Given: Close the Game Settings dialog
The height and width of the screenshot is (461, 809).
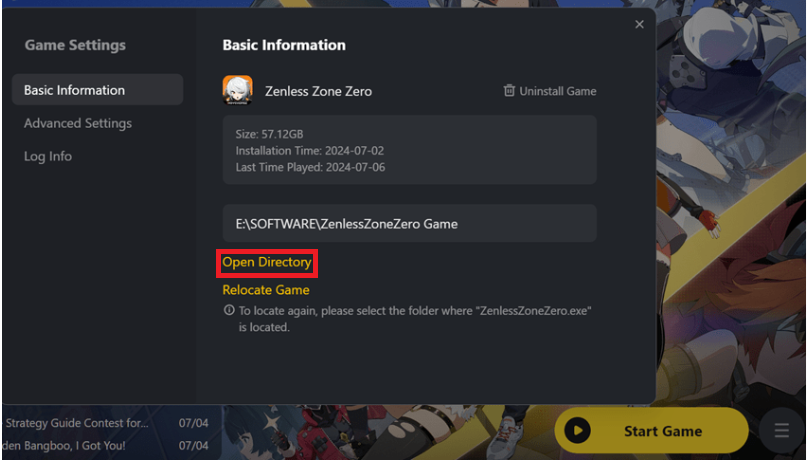Looking at the screenshot, I should [639, 24].
